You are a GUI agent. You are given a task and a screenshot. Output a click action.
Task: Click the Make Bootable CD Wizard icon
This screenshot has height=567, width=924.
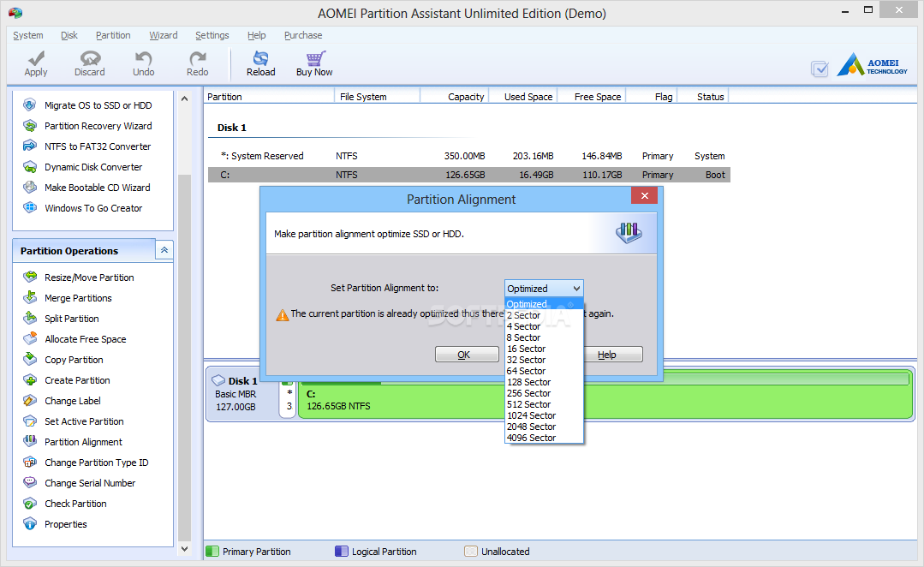[x=29, y=187]
